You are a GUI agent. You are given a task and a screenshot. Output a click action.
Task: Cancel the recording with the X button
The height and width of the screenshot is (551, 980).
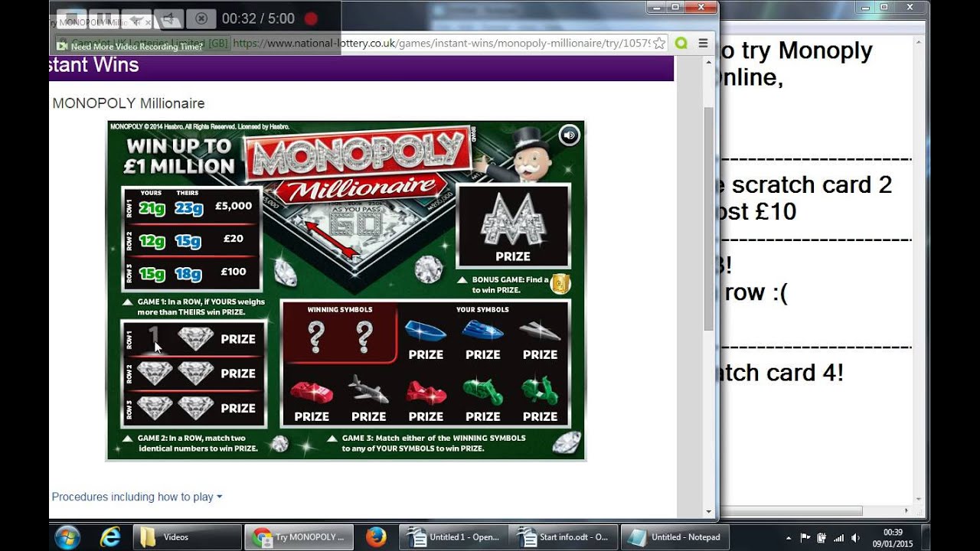tap(201, 18)
